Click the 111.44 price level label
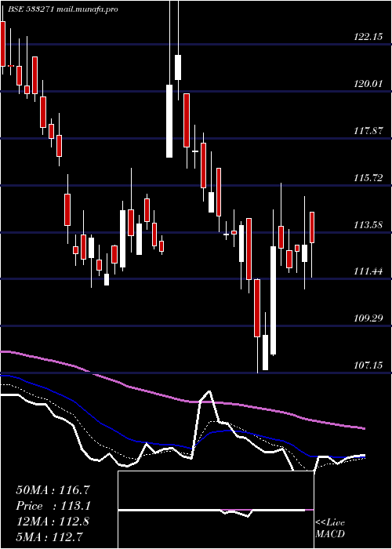The image size is (392, 549). 368,271
